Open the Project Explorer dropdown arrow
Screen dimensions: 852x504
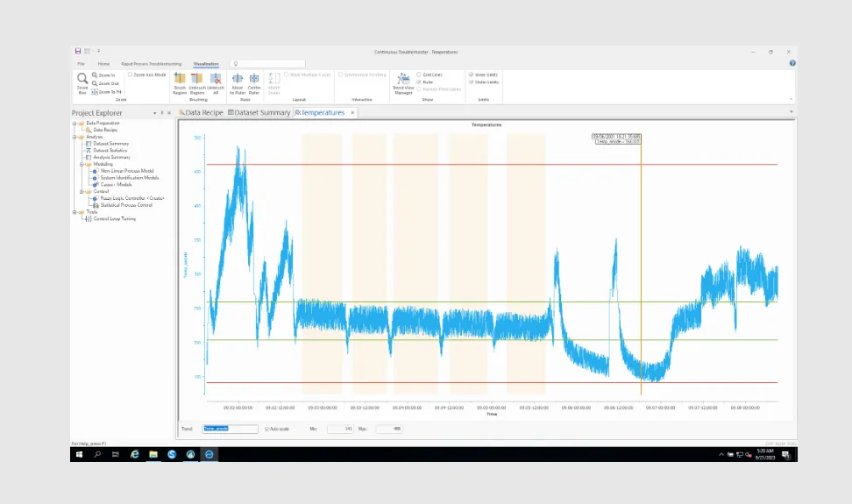(x=155, y=113)
